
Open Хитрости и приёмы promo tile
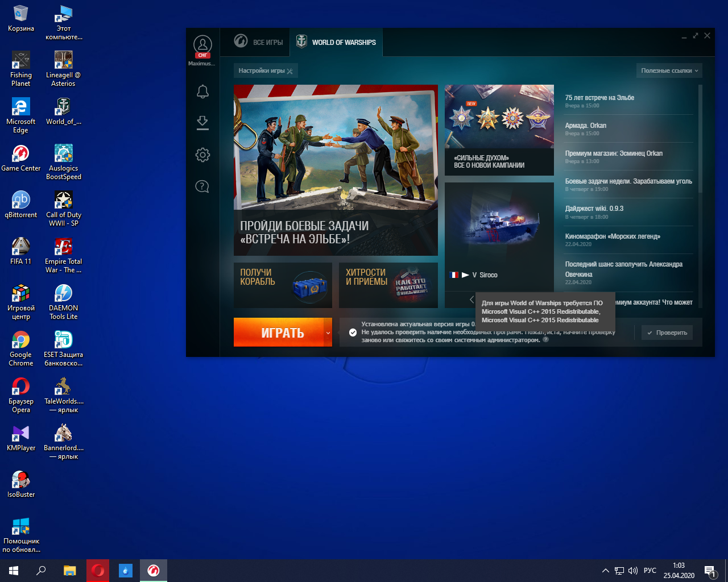[388, 285]
